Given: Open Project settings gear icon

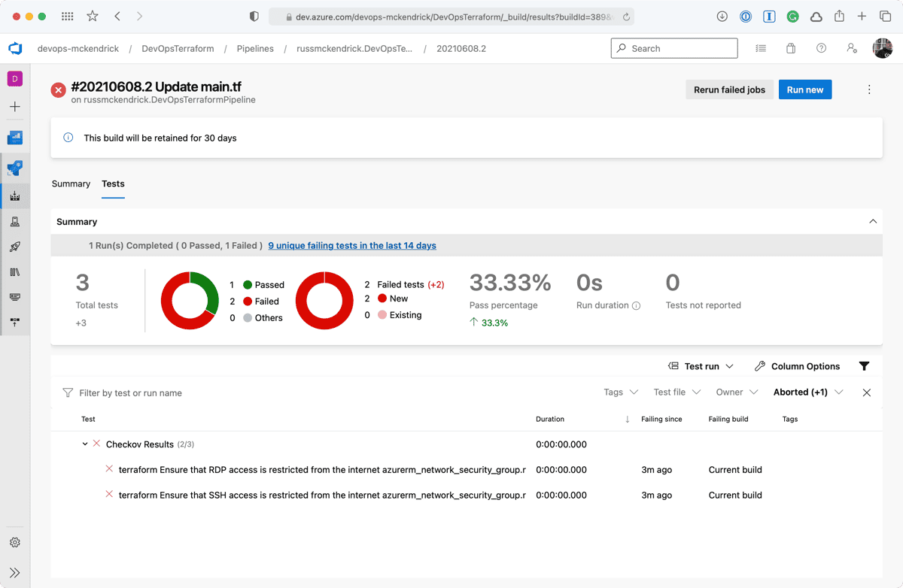Looking at the screenshot, I should pos(15,542).
